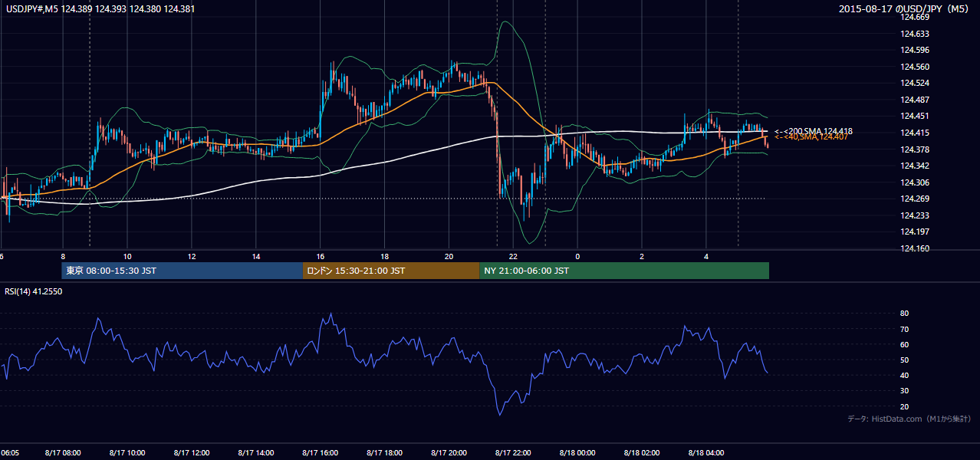Viewport: 980px width, 460px height.
Task: Click hour tick 20 under the price chart
Action: [x=449, y=256]
